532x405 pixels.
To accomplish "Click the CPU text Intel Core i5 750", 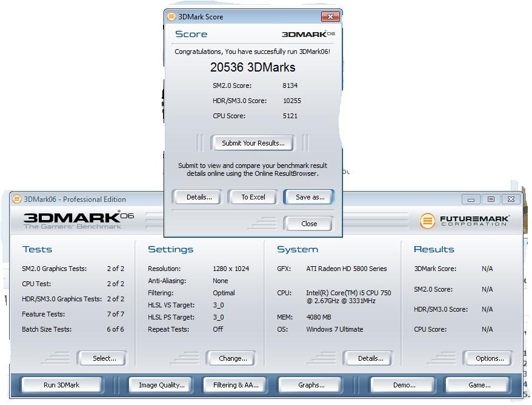I will 348,296.
